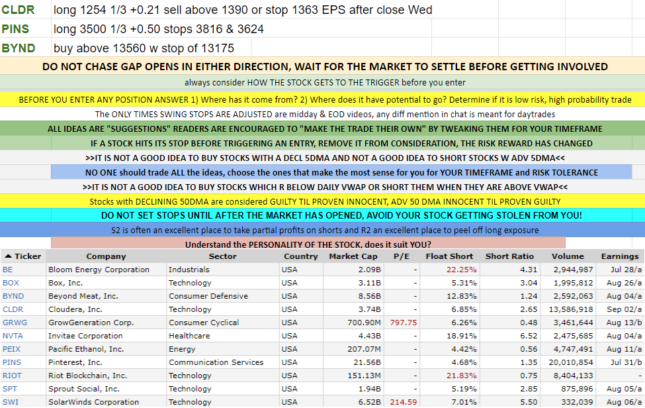
Task: Select 'Understand the PERSONALITY OF THE STOCK' row
Action: pyautogui.click(x=308, y=243)
